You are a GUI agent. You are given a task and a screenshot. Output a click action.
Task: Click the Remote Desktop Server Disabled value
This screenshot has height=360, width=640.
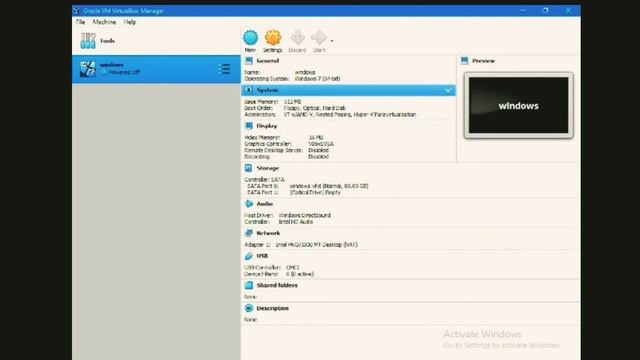[x=318, y=150]
